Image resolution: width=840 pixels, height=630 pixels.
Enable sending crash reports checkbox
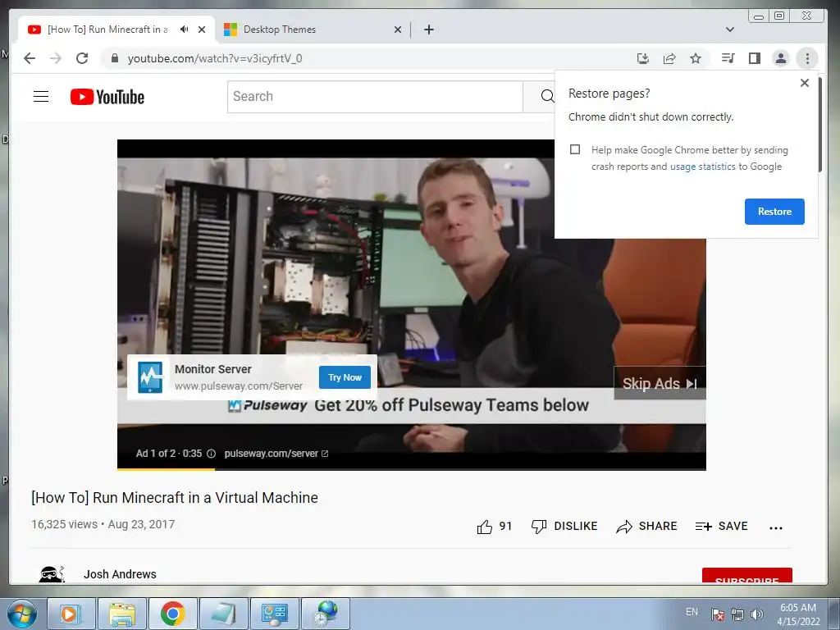575,149
